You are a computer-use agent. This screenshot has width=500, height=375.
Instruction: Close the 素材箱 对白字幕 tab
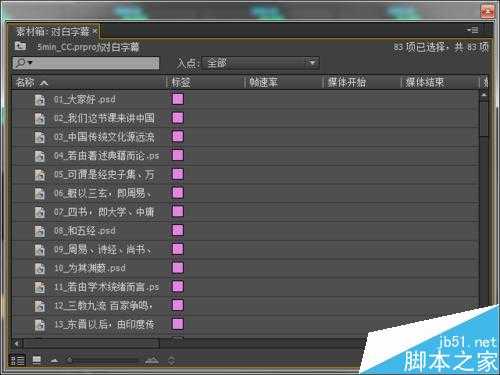click(x=95, y=32)
